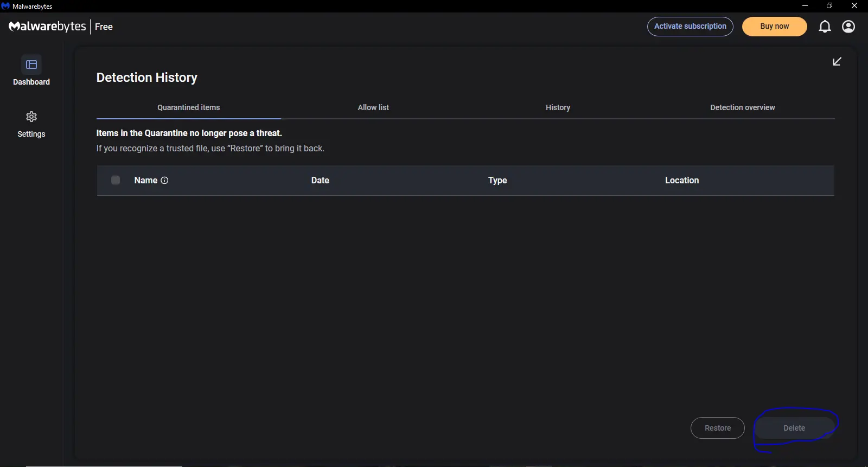Sort by the Type column header
Image resolution: width=868 pixels, height=467 pixels.
coord(497,180)
